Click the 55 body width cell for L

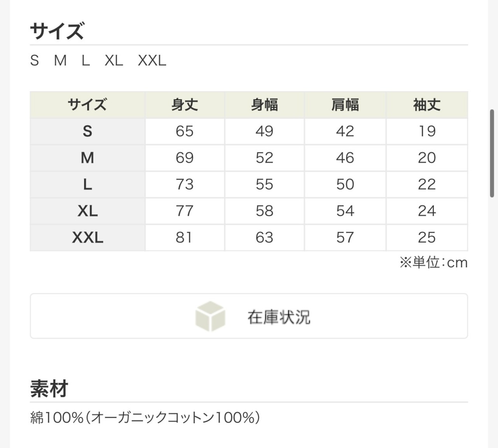point(265,184)
